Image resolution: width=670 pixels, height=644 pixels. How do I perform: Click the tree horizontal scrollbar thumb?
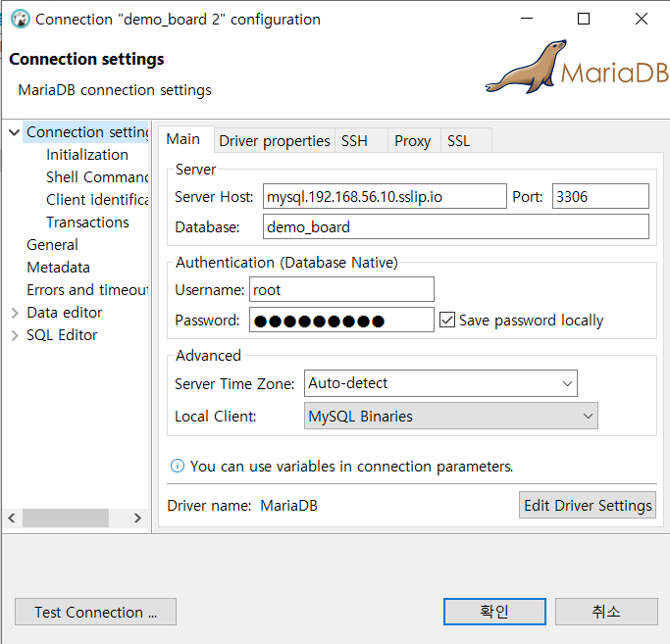tap(66, 518)
